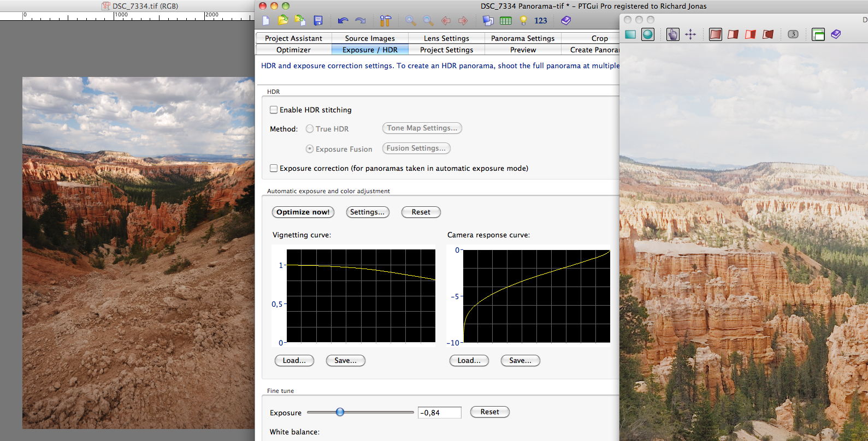
Task: Undo the last action with the blue arrow
Action: [x=343, y=21]
